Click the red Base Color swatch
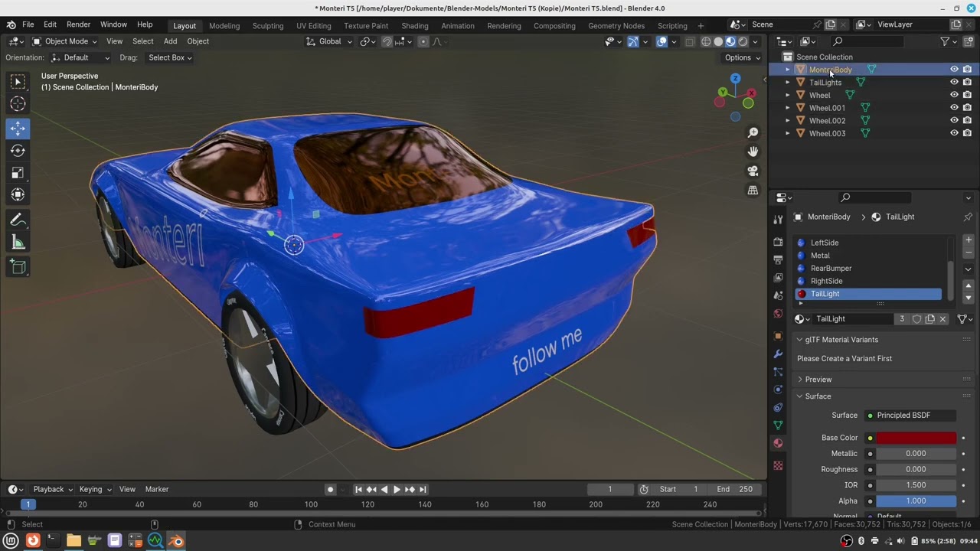Screen dimensions: 980x551 point(916,438)
